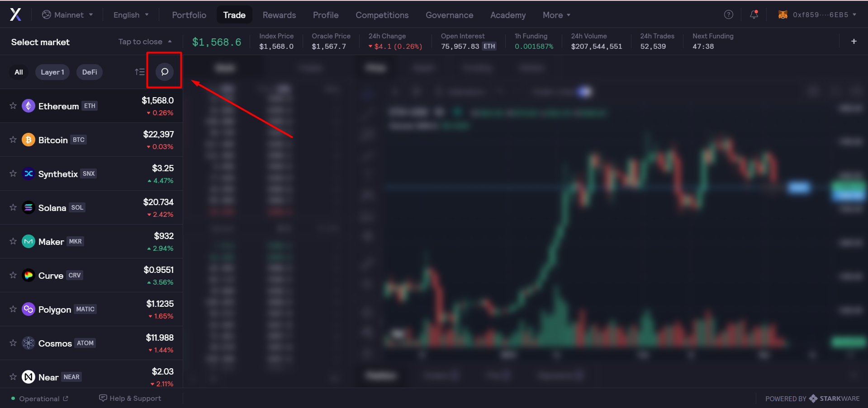Favorite Curve with its star

(x=13, y=275)
